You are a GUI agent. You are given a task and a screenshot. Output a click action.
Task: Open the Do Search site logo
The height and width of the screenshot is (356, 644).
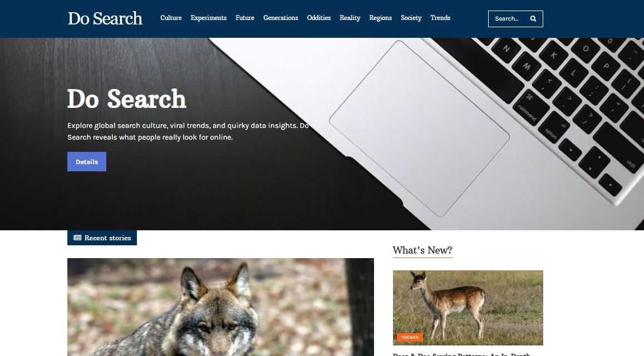coord(105,18)
